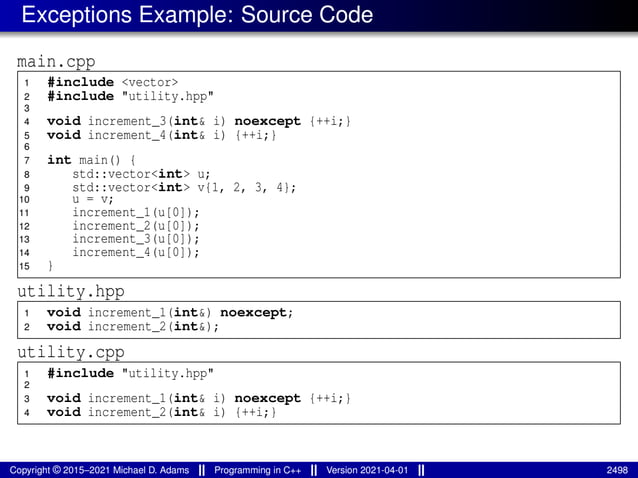Click the 'u = v;' statement
Screen dimensions: 638x478
point(93,200)
